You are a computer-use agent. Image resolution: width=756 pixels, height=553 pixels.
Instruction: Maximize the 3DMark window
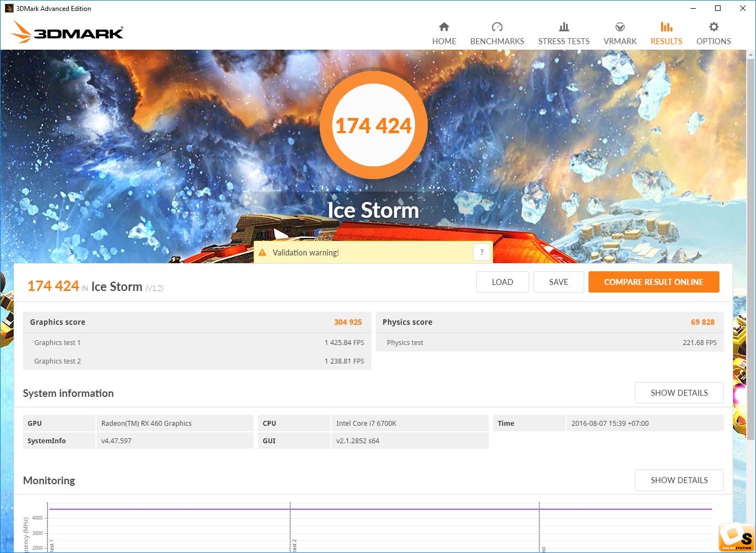pyautogui.click(x=718, y=8)
